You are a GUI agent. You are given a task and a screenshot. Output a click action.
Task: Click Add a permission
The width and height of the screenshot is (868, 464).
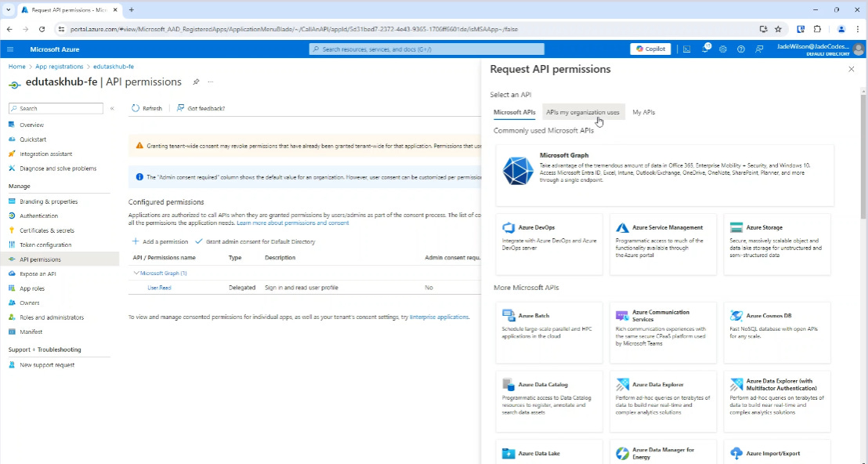click(x=160, y=242)
